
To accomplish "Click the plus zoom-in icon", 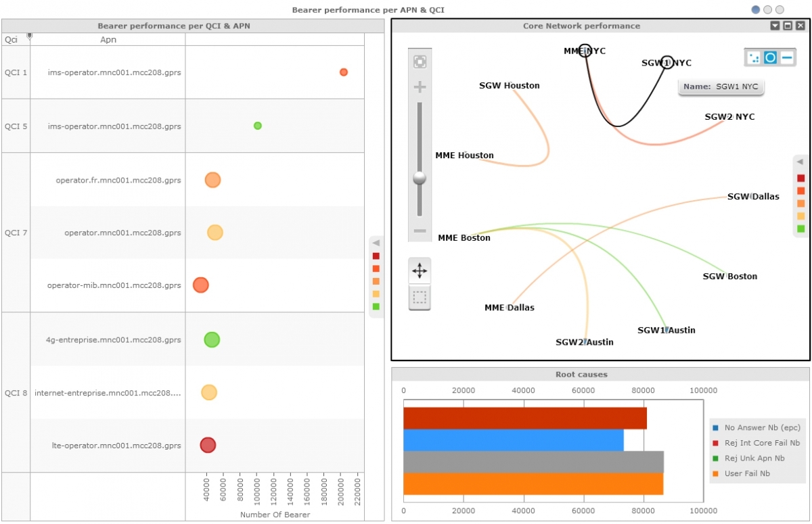I will [x=420, y=87].
